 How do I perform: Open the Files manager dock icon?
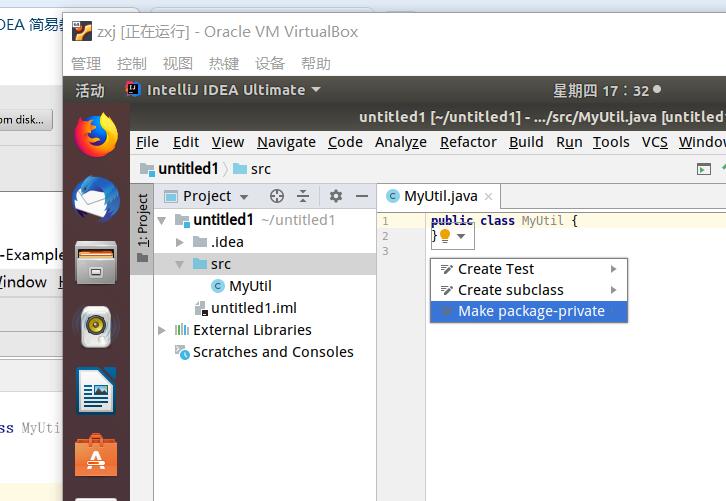(x=96, y=263)
